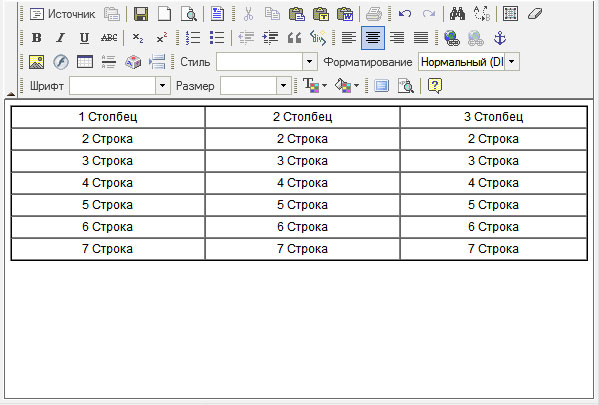Open the background color picker
The width and height of the screenshot is (599, 405).
(x=347, y=86)
